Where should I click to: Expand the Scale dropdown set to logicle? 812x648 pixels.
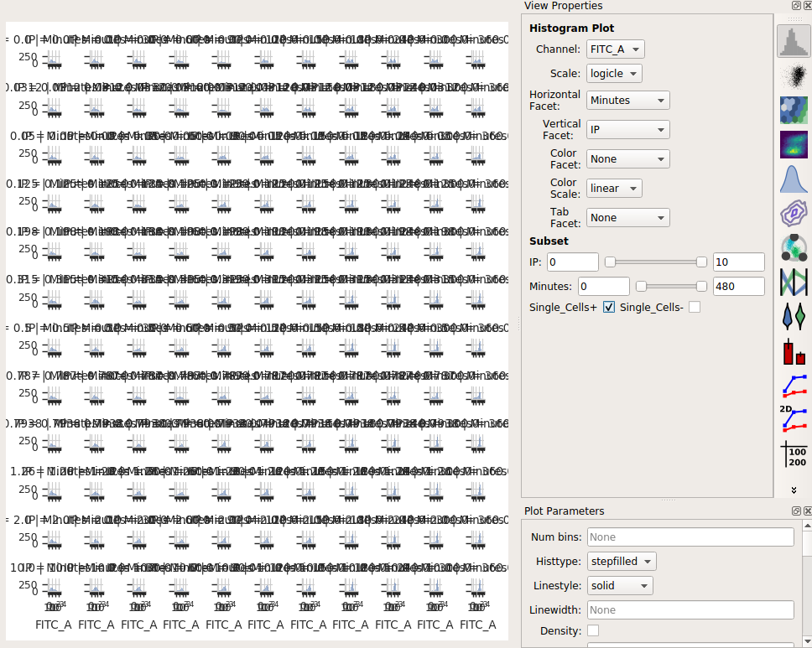coord(614,74)
